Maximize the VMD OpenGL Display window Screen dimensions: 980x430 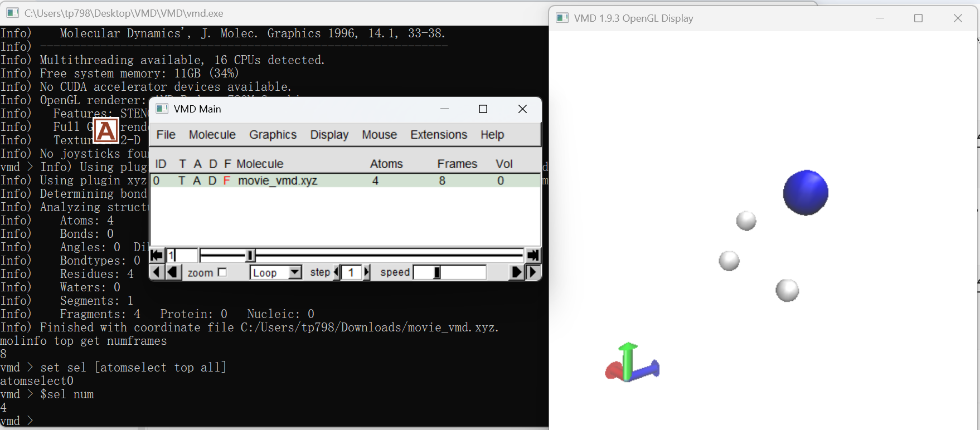[x=919, y=18]
